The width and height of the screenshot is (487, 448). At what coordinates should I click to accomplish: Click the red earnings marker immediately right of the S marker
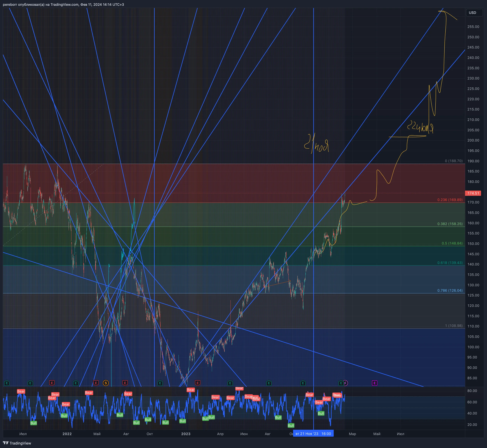pos(125,383)
